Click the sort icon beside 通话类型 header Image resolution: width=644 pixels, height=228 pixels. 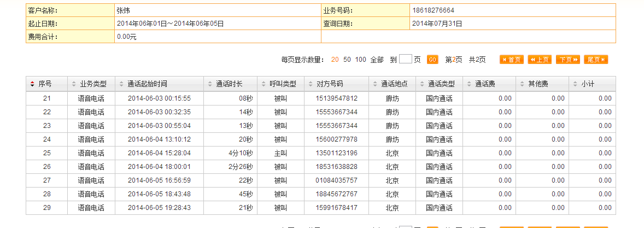pos(421,84)
